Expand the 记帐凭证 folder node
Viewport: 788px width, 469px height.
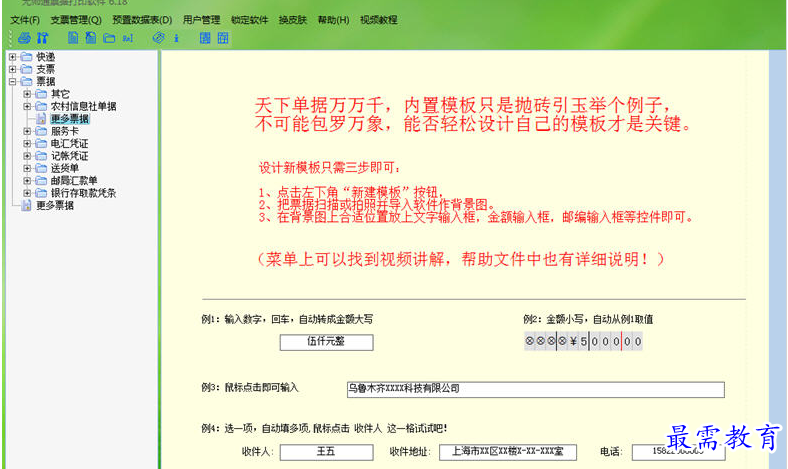tap(27, 156)
